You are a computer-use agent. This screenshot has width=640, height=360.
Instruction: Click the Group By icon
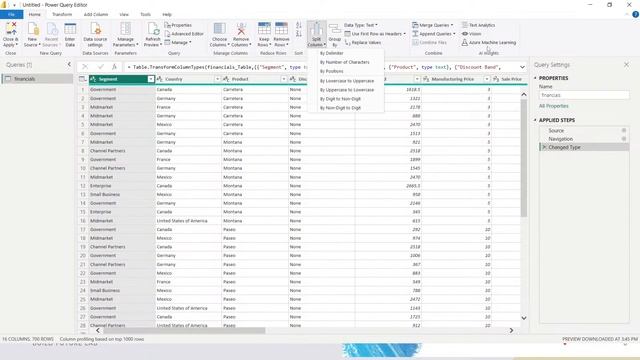tap(335, 29)
